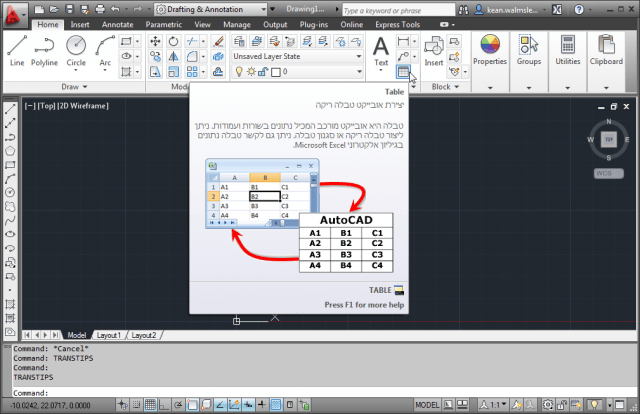Click the Table tool in Annotation panel
Screen dimensions: 640x414
403,72
